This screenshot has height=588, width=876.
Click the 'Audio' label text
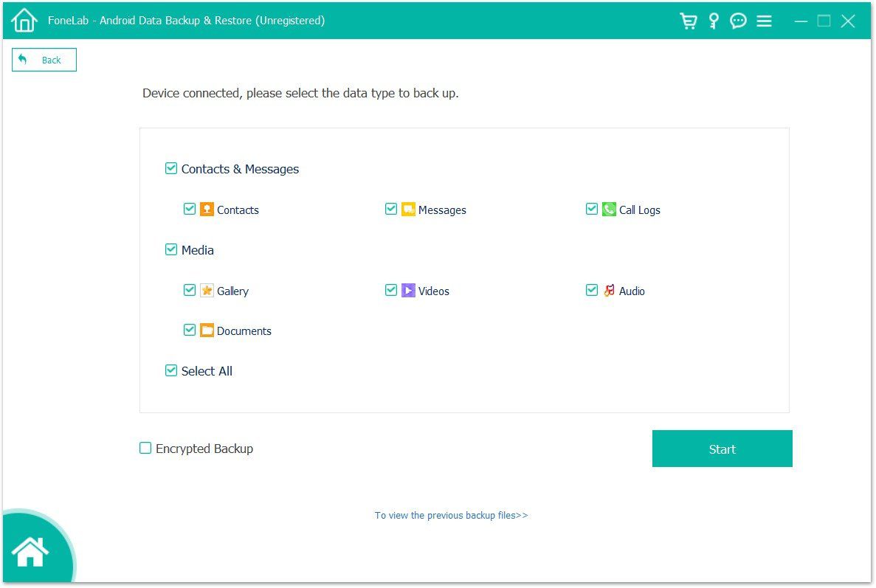(x=632, y=291)
